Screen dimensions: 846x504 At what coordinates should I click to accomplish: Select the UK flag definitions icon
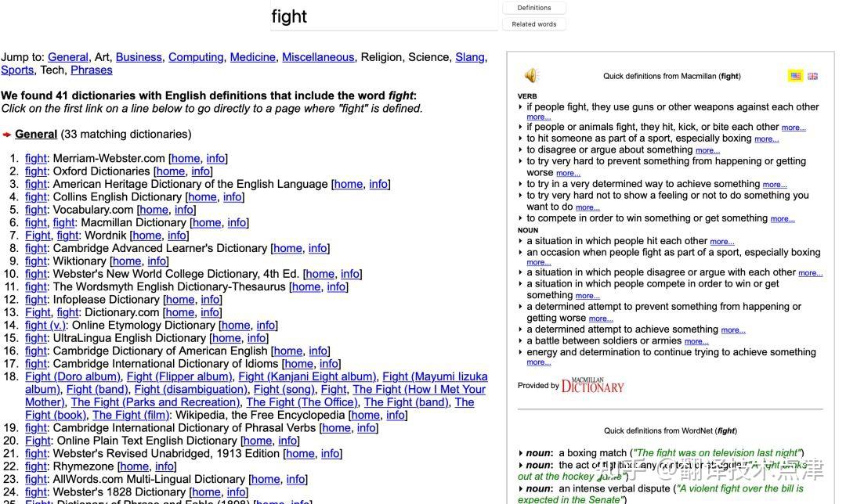[812, 76]
